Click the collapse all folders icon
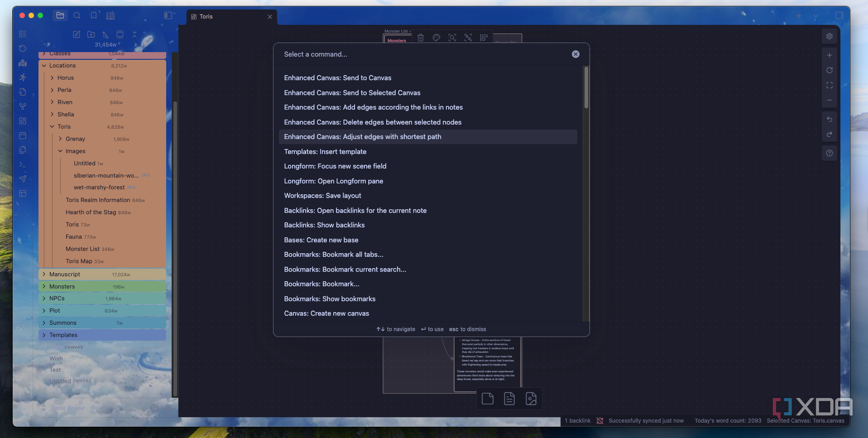The width and height of the screenshot is (868, 438). click(x=134, y=34)
